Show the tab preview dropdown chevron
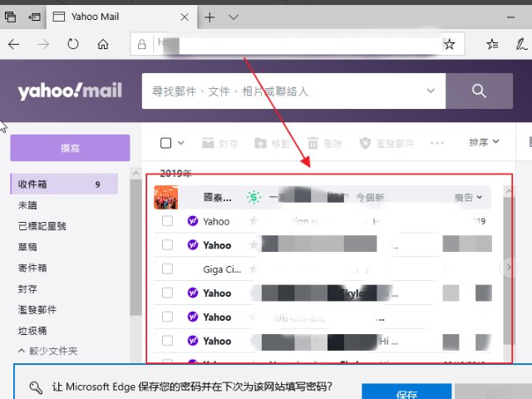This screenshot has width=532, height=399. [234, 17]
